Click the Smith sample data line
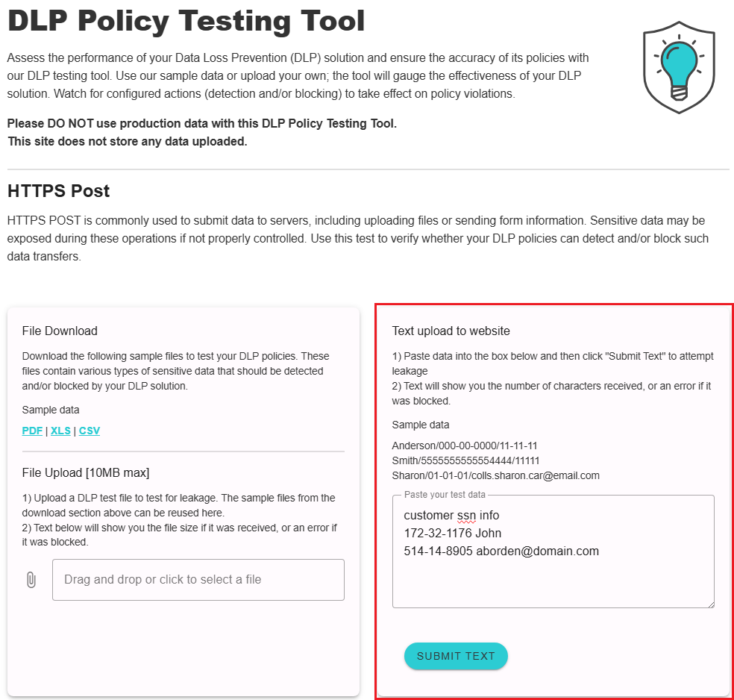Viewport: 734px width, 700px height. pos(465,460)
